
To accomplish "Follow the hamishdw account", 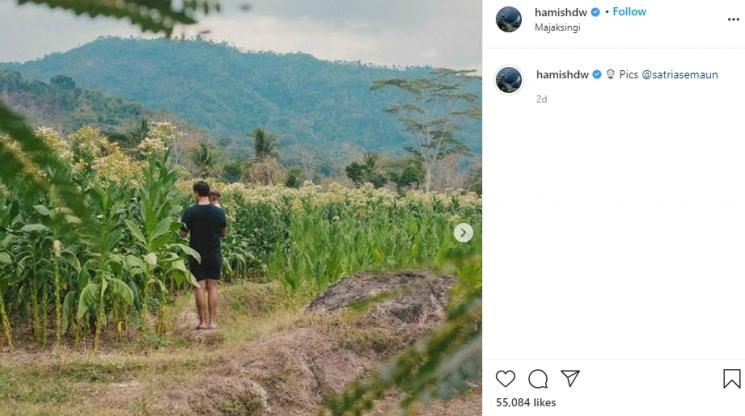I will tap(629, 12).
